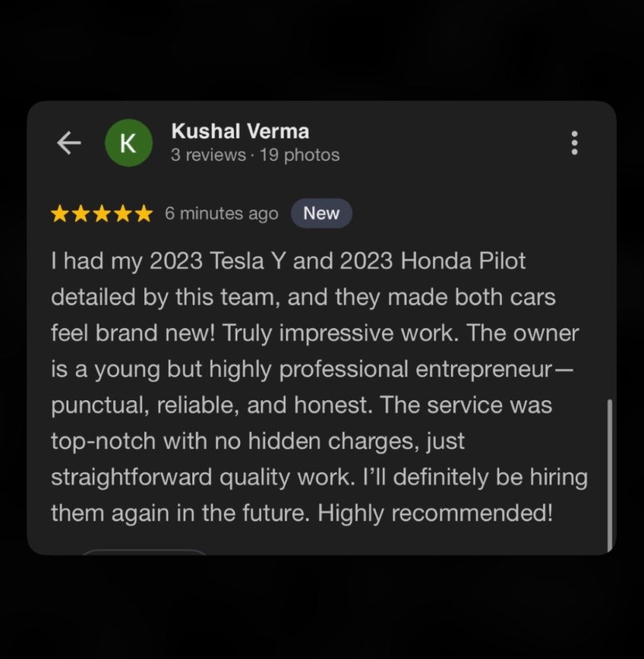
Task: Click the "New" badge
Action: [x=321, y=214]
